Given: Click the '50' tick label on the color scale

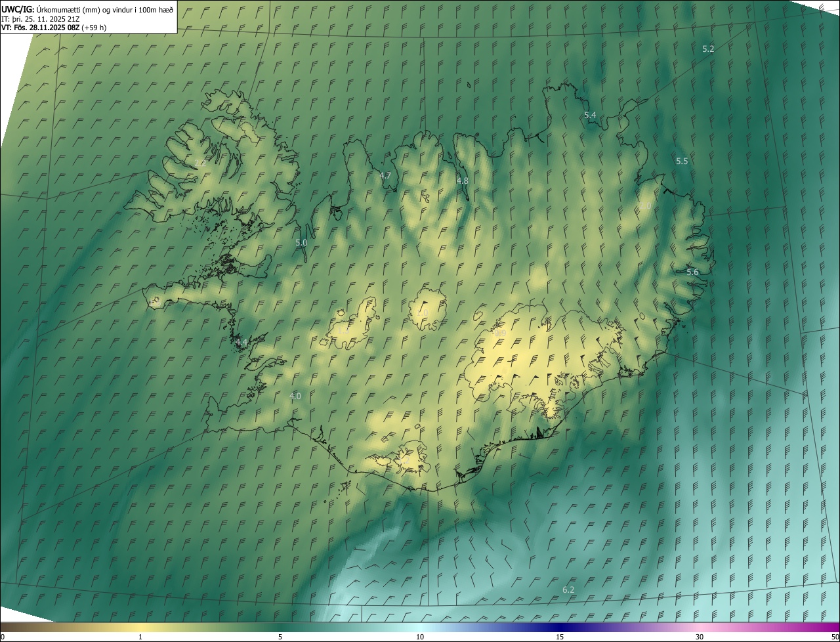Looking at the screenshot, I should point(835,637).
